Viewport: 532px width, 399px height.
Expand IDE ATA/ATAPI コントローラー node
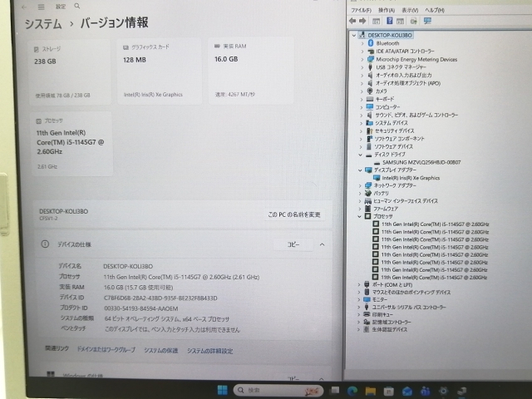pos(362,52)
